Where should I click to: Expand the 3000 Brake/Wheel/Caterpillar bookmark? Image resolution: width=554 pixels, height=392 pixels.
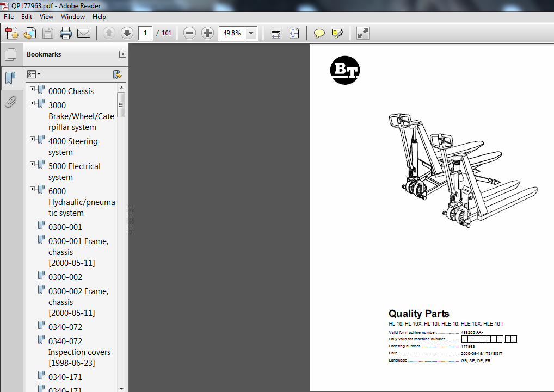(x=33, y=103)
